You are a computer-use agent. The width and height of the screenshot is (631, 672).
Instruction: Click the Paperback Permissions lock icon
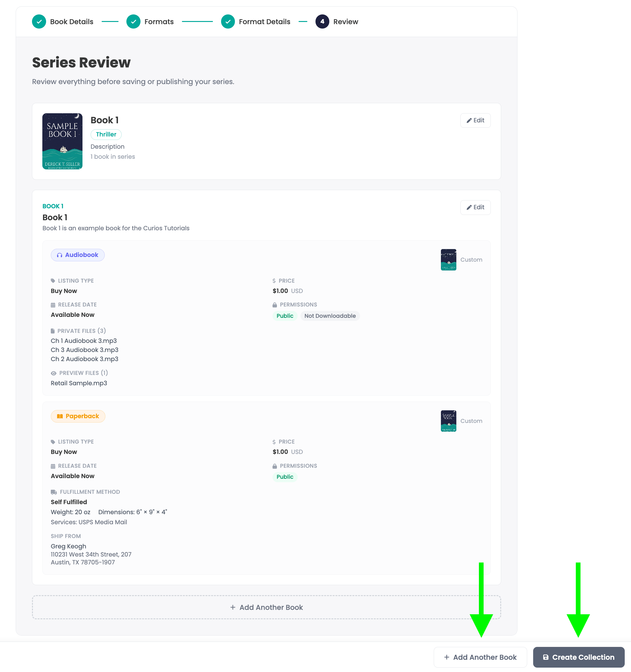[x=274, y=466]
